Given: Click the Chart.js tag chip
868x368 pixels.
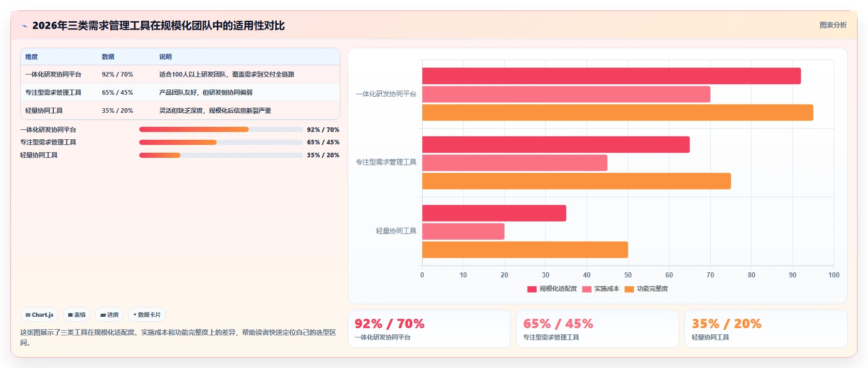Looking at the screenshot, I should coord(39,315).
